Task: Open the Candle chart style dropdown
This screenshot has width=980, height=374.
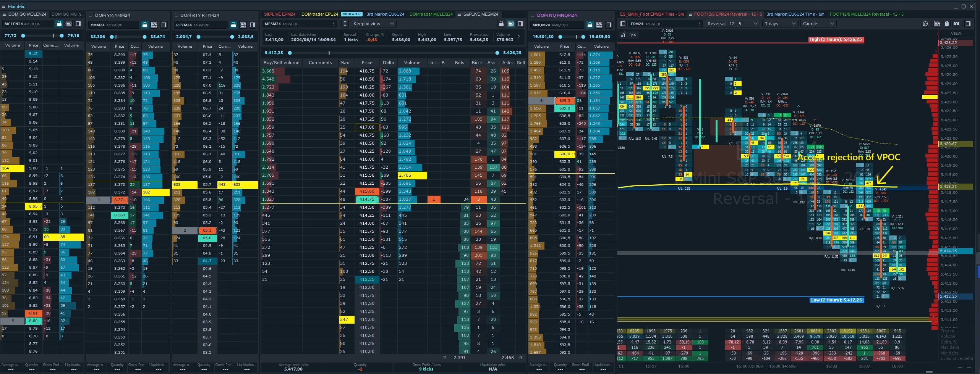Action: (818, 24)
